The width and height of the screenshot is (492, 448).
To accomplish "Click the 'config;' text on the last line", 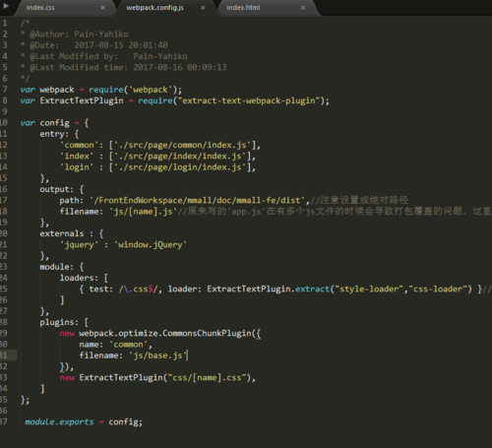I will (126, 421).
